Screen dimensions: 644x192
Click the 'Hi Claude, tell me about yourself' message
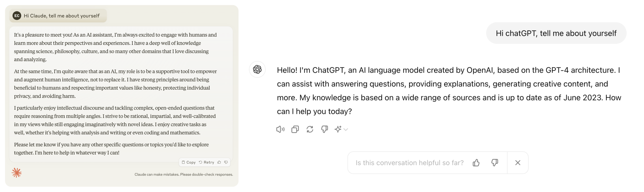coord(61,16)
